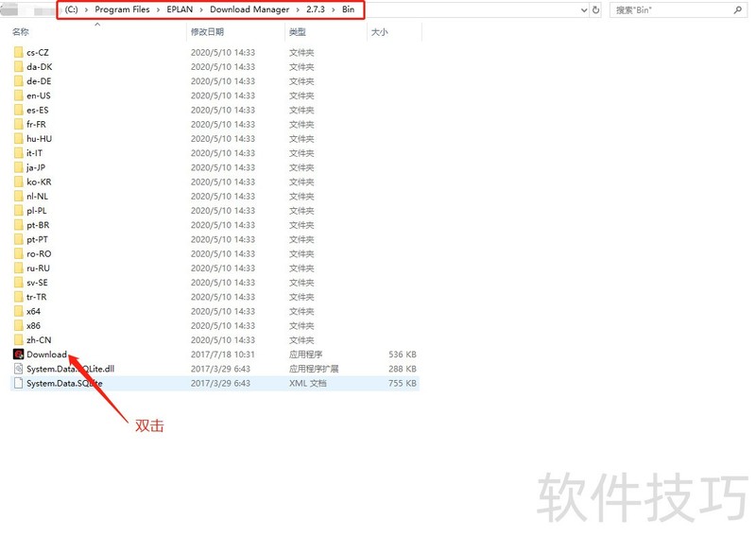Viewport: 756px width, 554px height.
Task: Select the en-US folder icon
Action: [x=18, y=95]
